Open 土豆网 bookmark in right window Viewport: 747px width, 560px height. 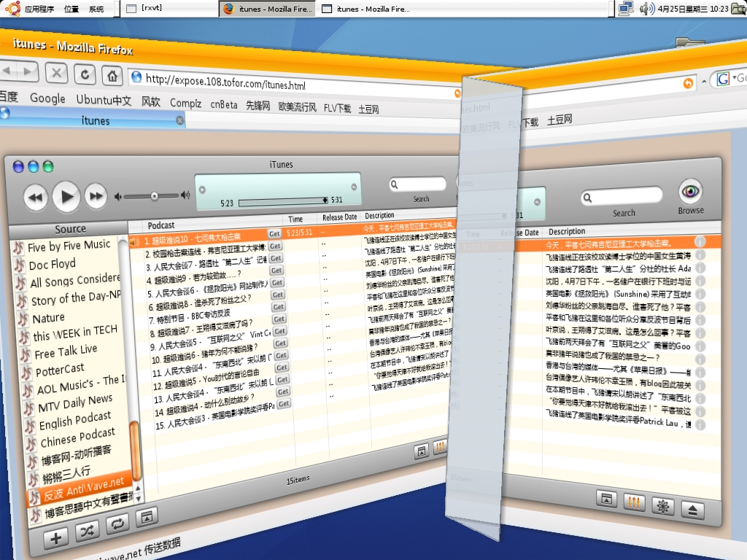(x=560, y=120)
